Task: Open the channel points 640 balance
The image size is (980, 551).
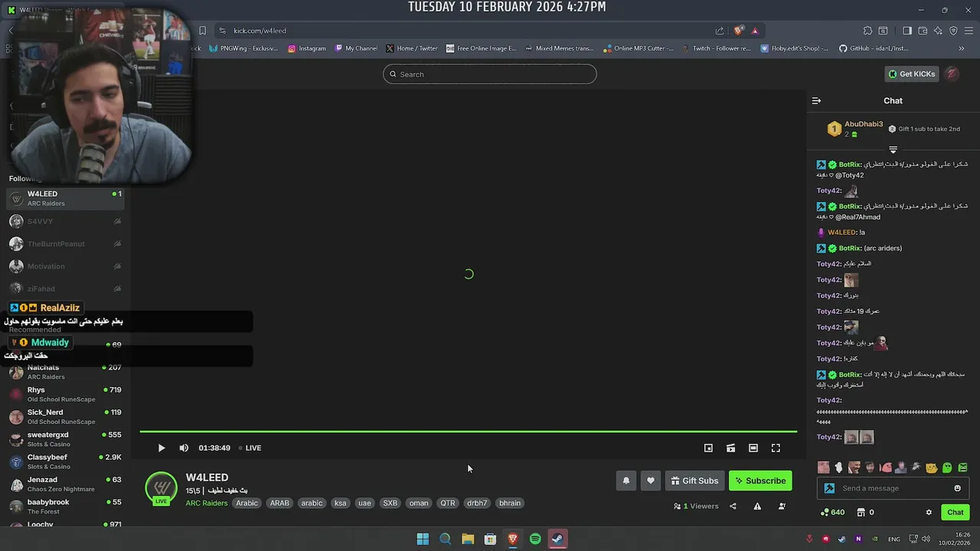Action: coord(831,512)
